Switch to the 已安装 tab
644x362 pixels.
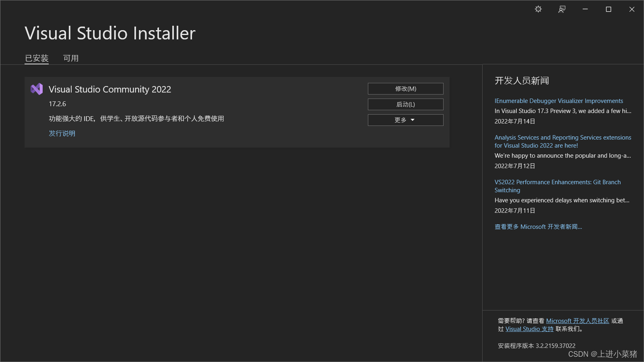click(x=37, y=58)
